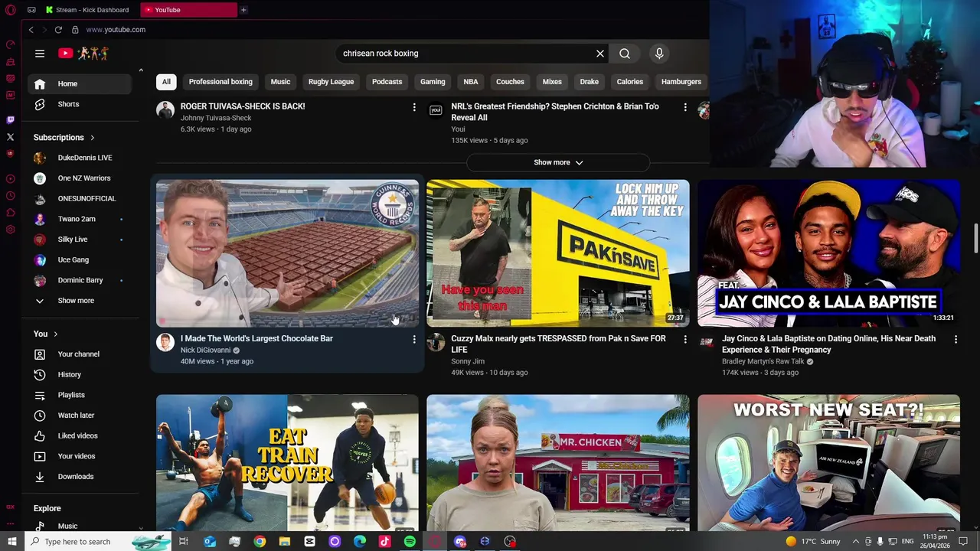This screenshot has width=980, height=551.
Task: Open Google Chrome from the taskbar
Action: (x=260, y=542)
